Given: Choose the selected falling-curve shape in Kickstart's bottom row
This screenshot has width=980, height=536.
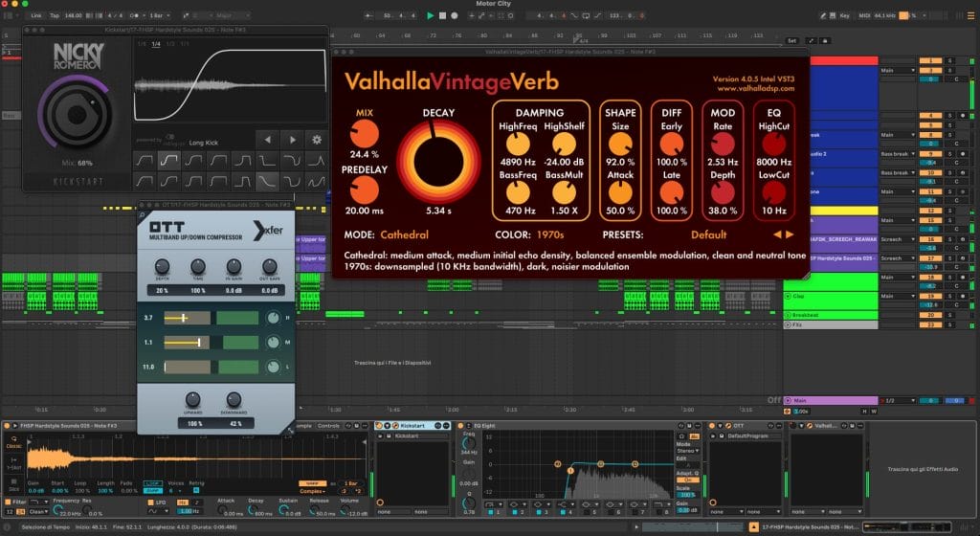Looking at the screenshot, I should (267, 182).
